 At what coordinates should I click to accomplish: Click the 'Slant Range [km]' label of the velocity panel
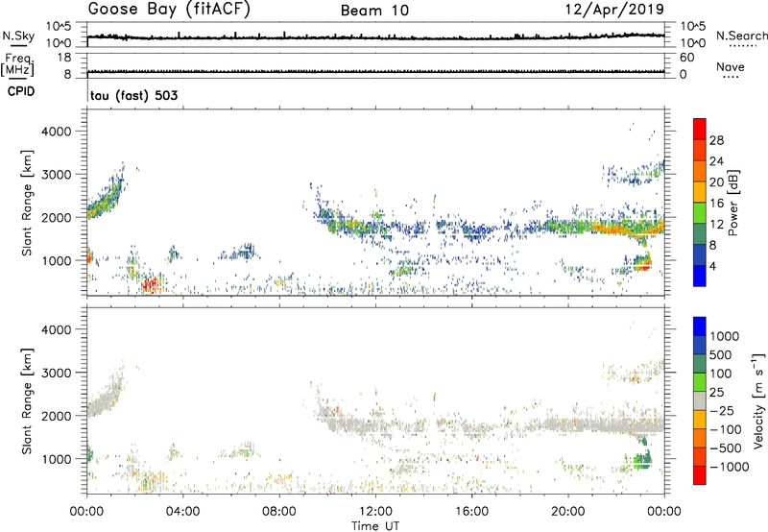pos(27,400)
